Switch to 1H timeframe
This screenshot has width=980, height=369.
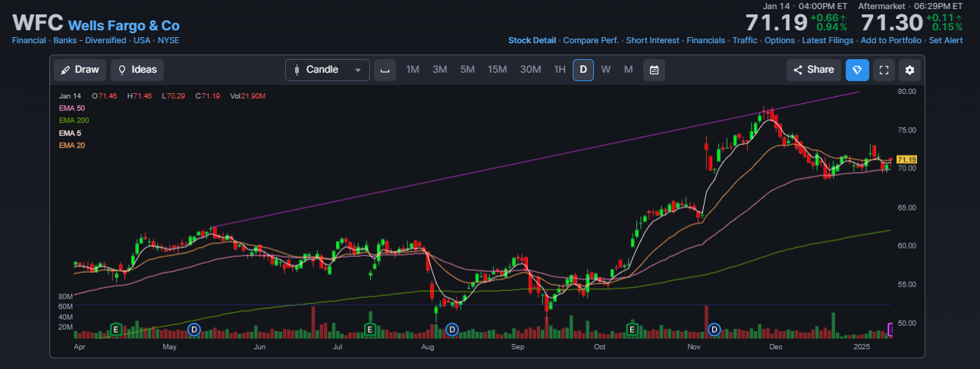pos(560,70)
